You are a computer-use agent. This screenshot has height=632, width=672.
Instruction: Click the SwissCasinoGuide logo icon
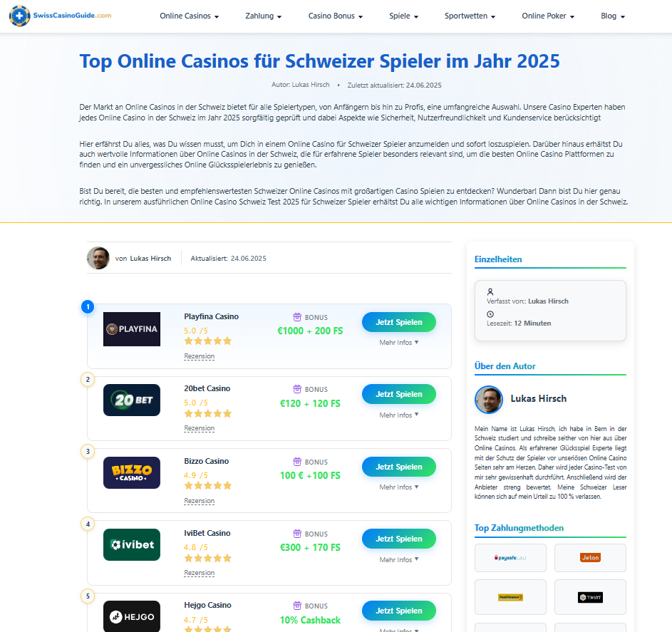pyautogui.click(x=20, y=16)
